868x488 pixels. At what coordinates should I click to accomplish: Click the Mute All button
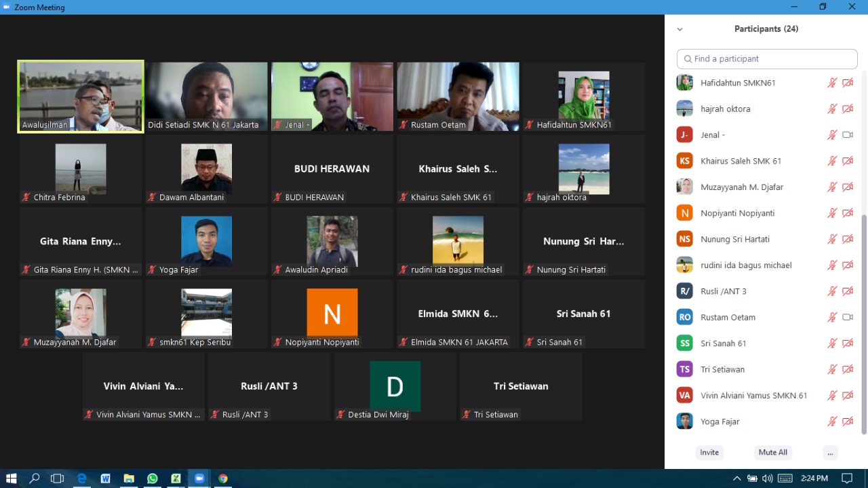pyautogui.click(x=773, y=453)
